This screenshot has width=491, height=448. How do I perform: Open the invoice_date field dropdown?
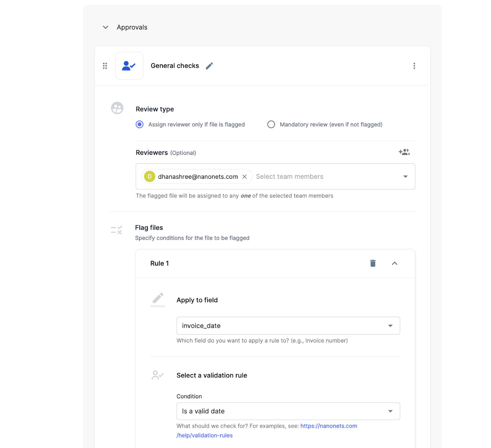click(x=390, y=326)
